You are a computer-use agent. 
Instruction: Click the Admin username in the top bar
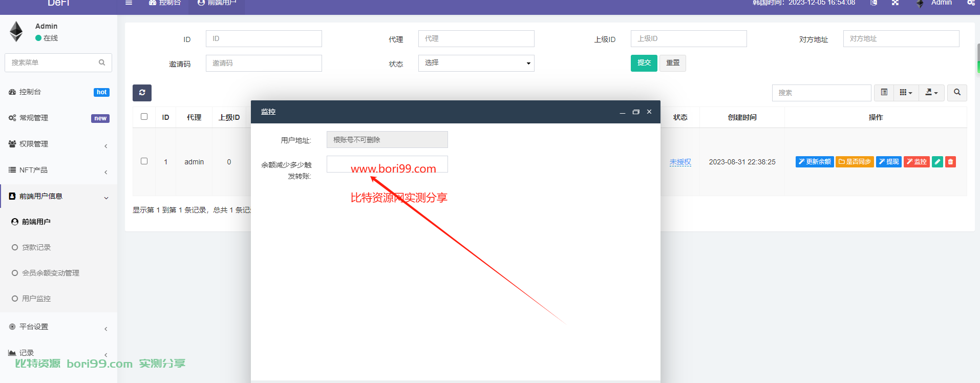[941, 3]
